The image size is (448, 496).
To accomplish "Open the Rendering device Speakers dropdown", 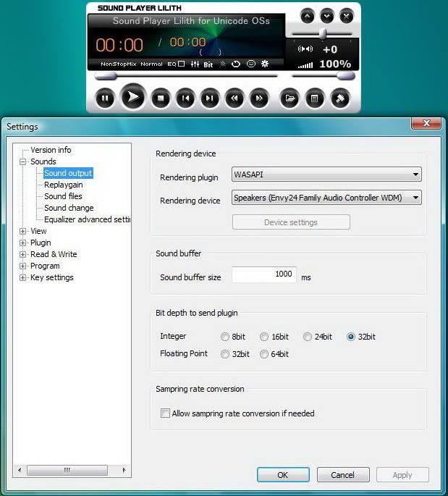I will (x=326, y=198).
